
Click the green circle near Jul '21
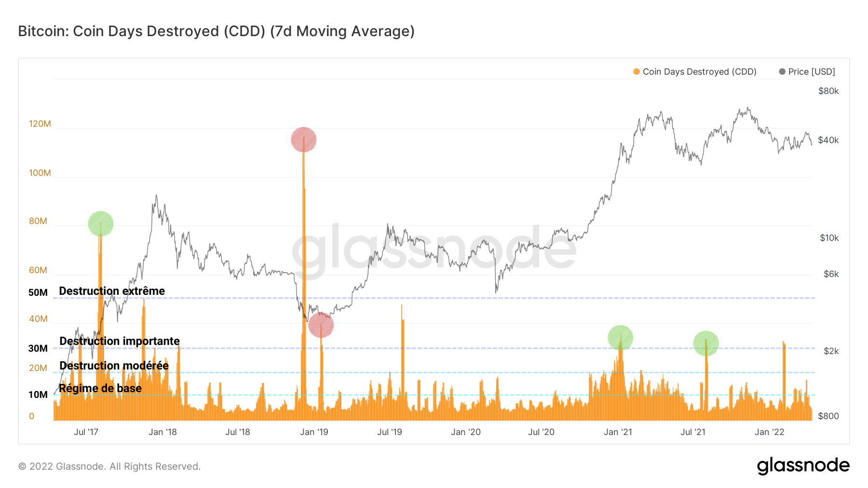(706, 343)
